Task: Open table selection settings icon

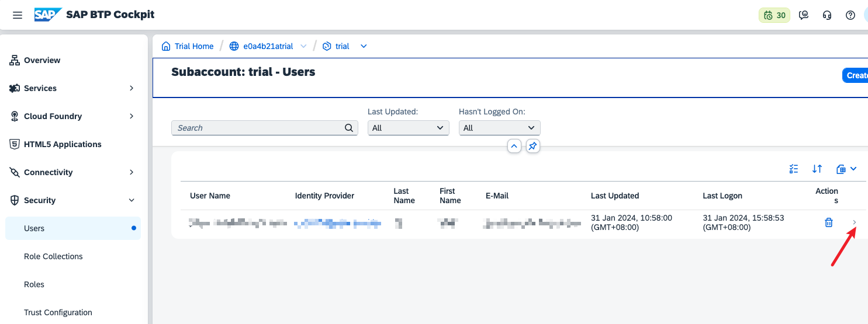Action: tap(793, 169)
